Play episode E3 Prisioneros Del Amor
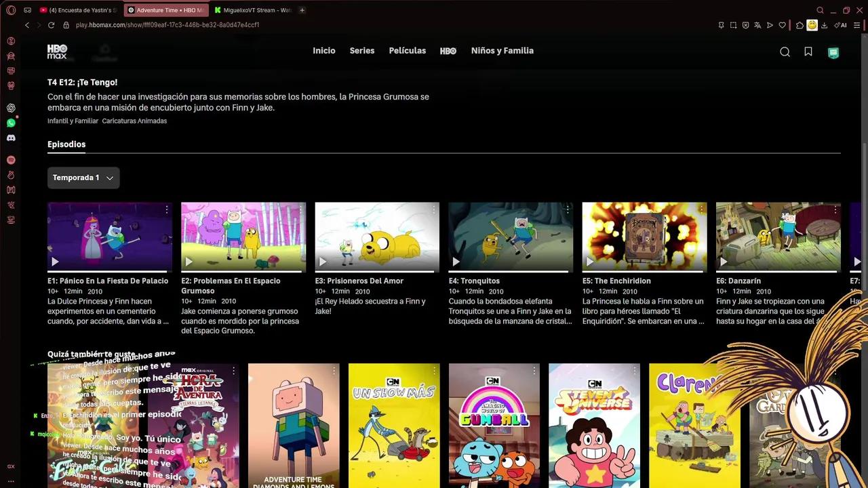 322,262
